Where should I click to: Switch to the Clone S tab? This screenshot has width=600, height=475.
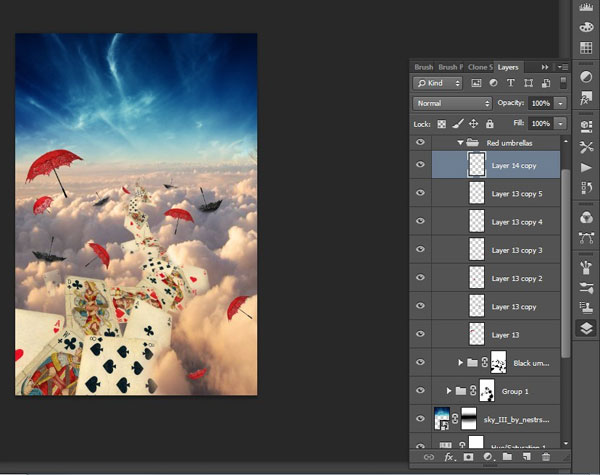[480, 67]
